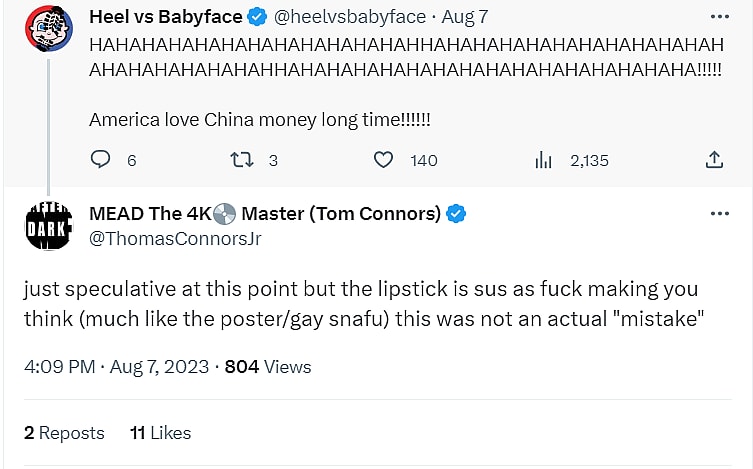
Task: Open MEAD The 4K Master profile name
Action: (265, 214)
